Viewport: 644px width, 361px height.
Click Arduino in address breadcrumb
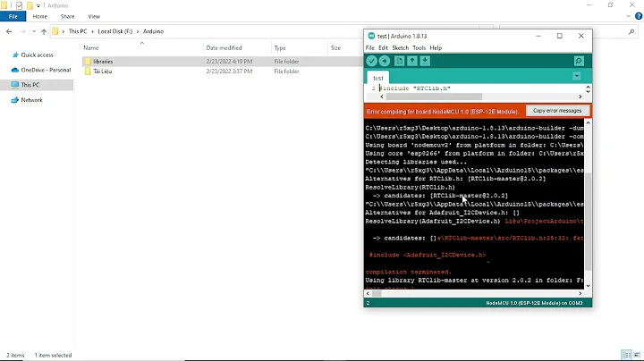click(153, 31)
